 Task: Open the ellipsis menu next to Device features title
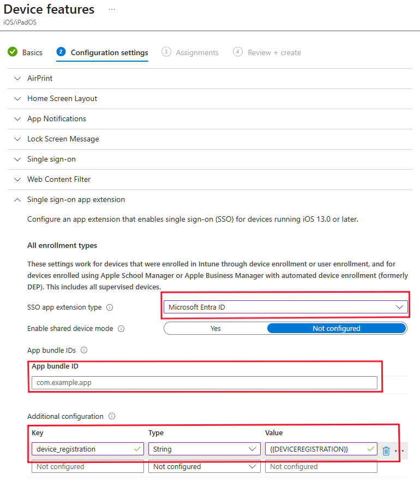tap(112, 9)
